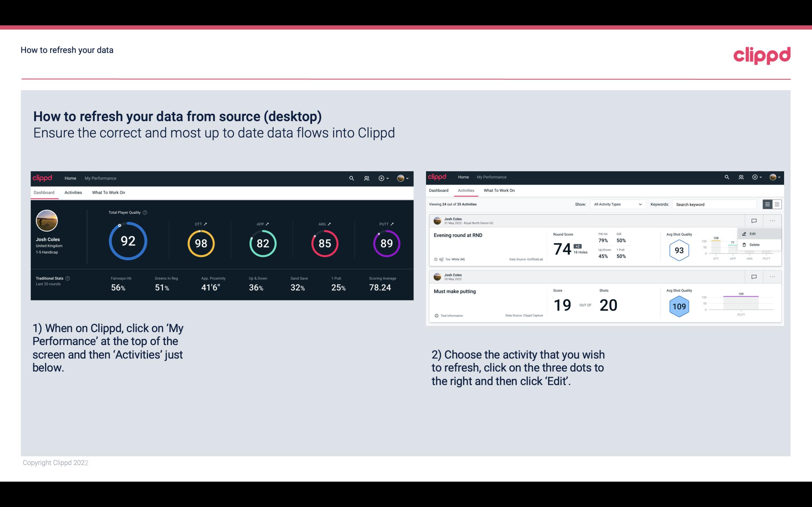This screenshot has width=812, height=507.
Task: Click the What To Work On tab
Action: (108, 192)
